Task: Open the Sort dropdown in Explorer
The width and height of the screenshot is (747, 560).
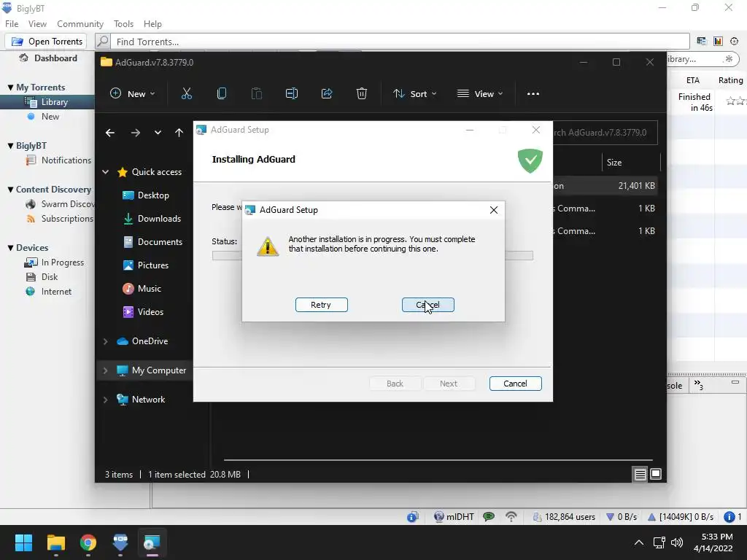Action: click(414, 94)
